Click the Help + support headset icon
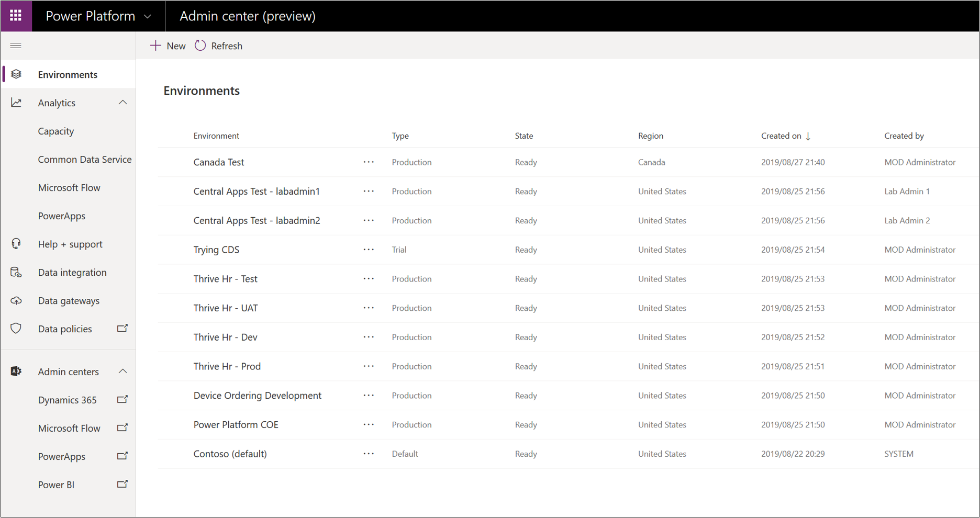This screenshot has width=980, height=518. click(16, 244)
